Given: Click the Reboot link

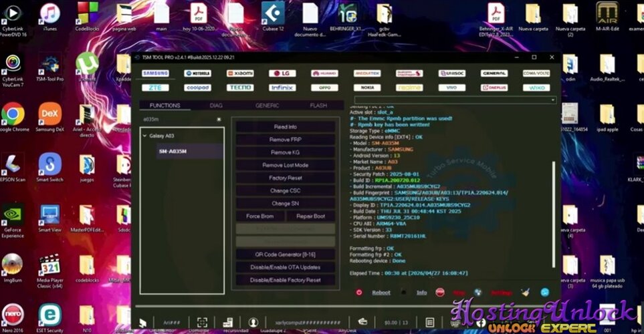Looking at the screenshot, I should point(381,293).
